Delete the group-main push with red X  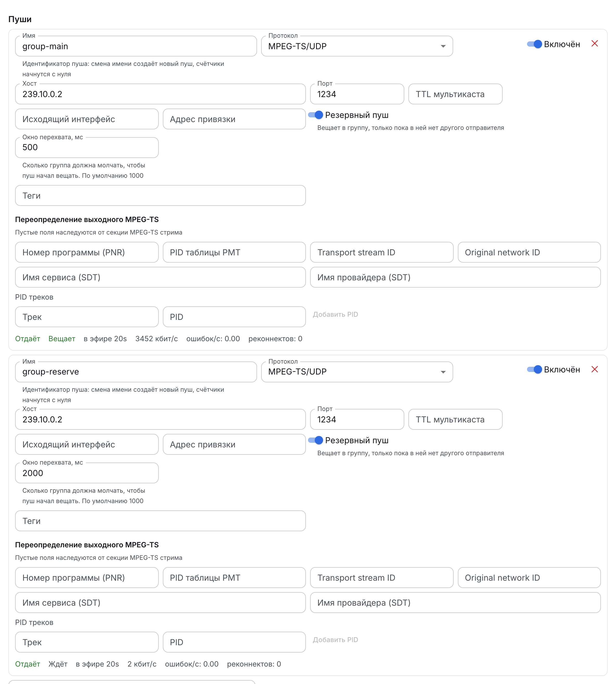pyautogui.click(x=595, y=44)
